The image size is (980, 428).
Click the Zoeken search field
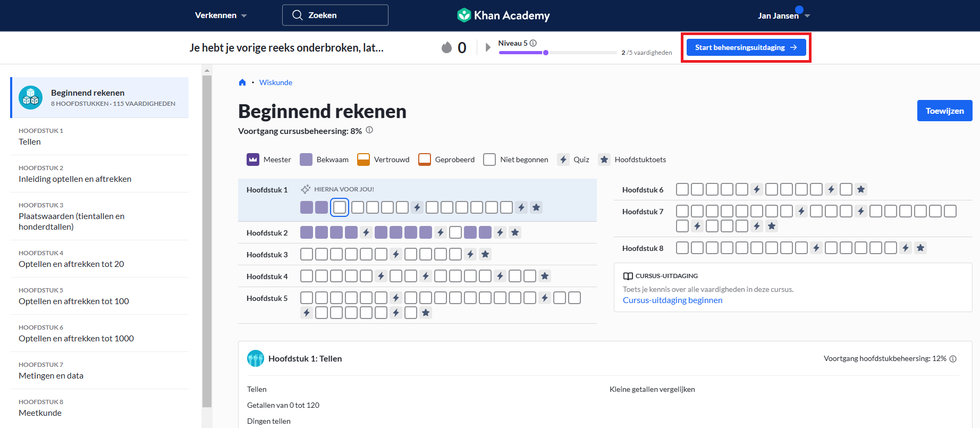(x=335, y=15)
